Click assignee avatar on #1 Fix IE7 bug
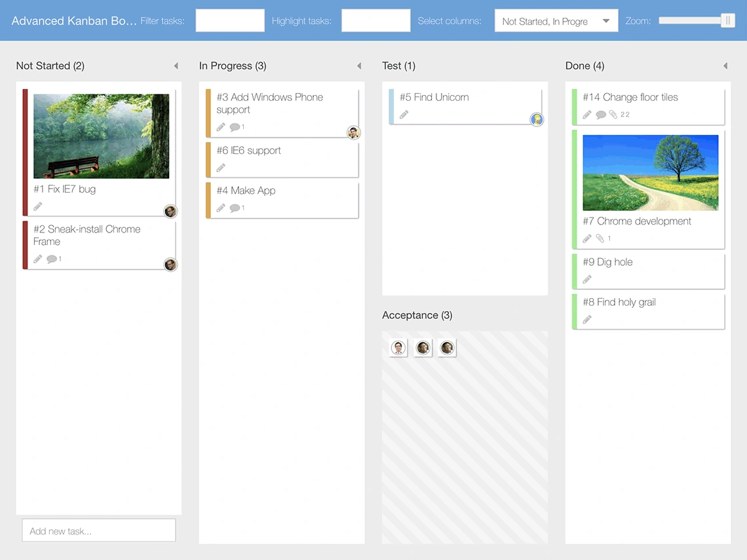 click(x=170, y=212)
